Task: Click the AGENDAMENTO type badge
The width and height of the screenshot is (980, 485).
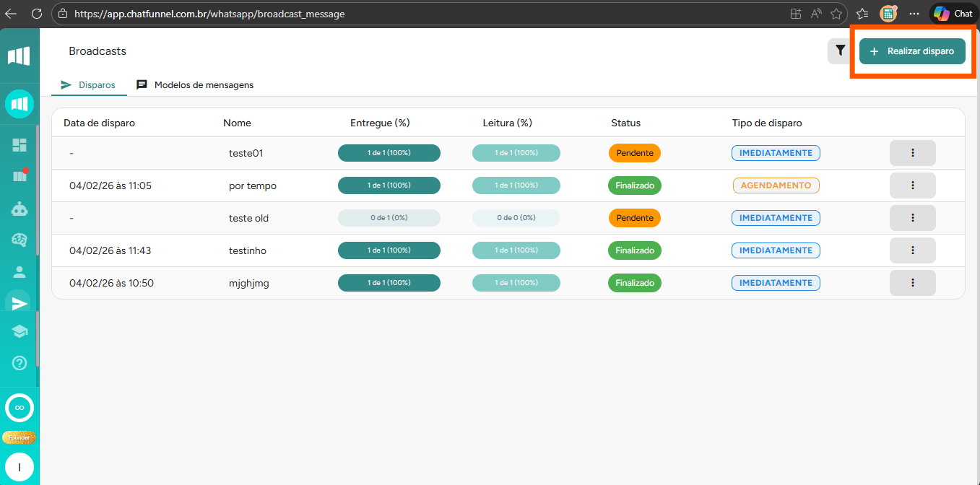Action: tap(776, 185)
